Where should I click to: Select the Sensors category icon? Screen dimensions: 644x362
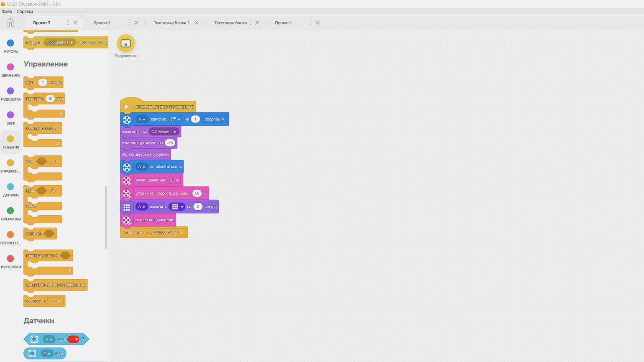(x=10, y=187)
